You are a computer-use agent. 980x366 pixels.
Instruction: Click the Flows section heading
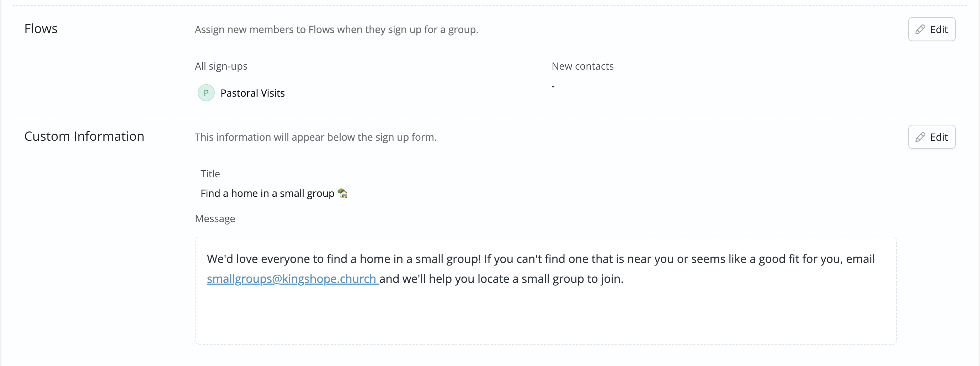click(x=41, y=28)
